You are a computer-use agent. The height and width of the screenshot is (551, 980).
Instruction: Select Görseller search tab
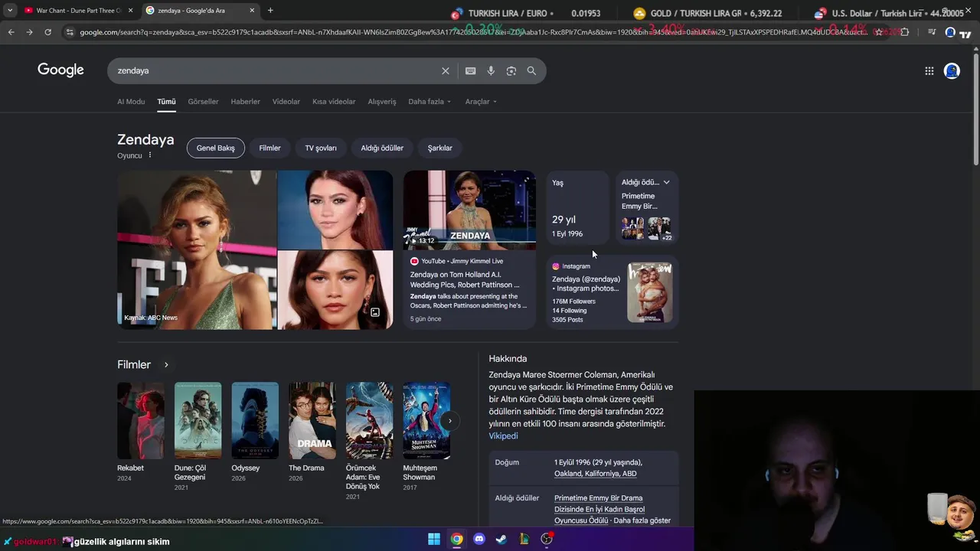tap(203, 102)
